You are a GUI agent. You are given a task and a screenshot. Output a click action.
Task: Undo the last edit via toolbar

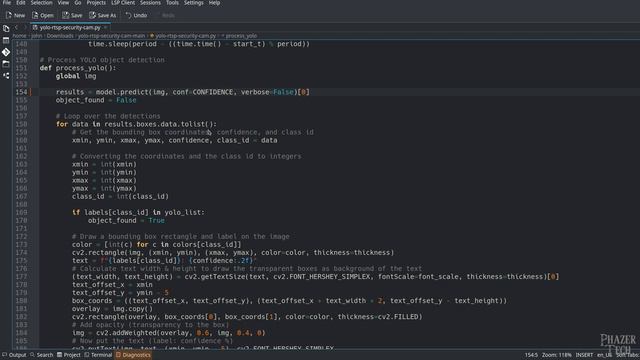(x=136, y=15)
